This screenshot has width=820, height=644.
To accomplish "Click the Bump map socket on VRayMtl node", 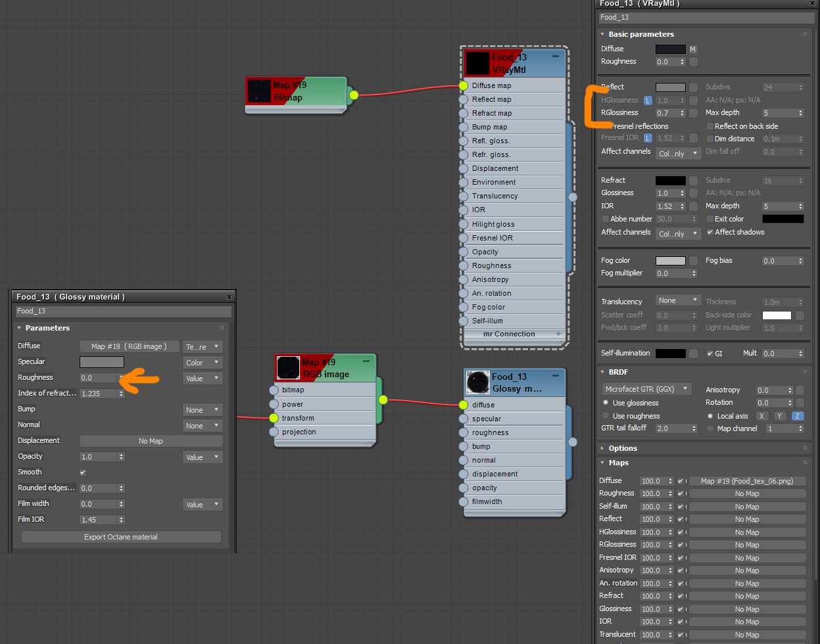I will [464, 127].
